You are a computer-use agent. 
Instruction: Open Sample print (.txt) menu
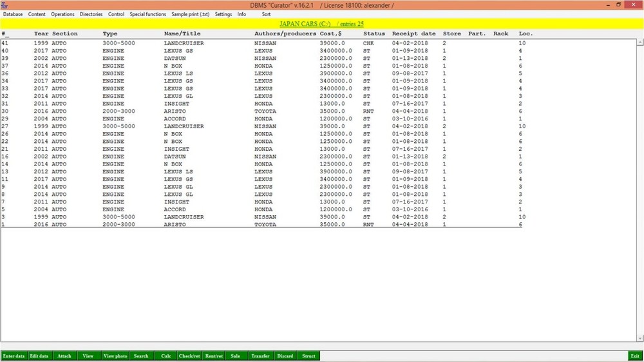[x=190, y=14]
